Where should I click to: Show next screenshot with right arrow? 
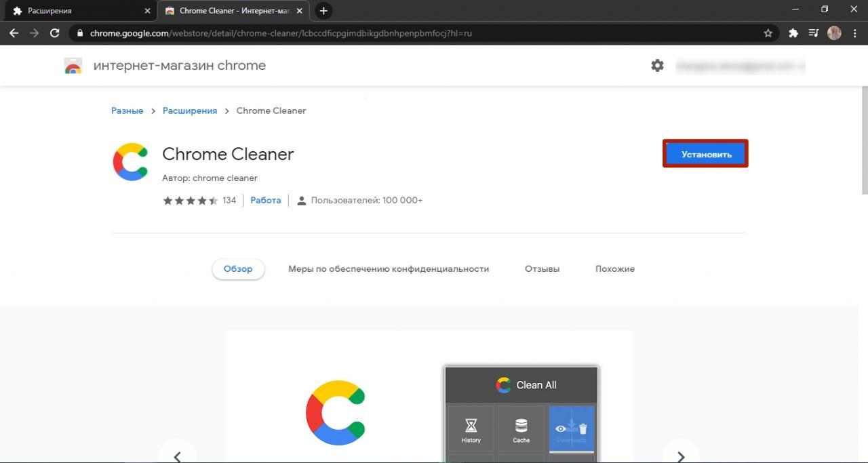[681, 456]
